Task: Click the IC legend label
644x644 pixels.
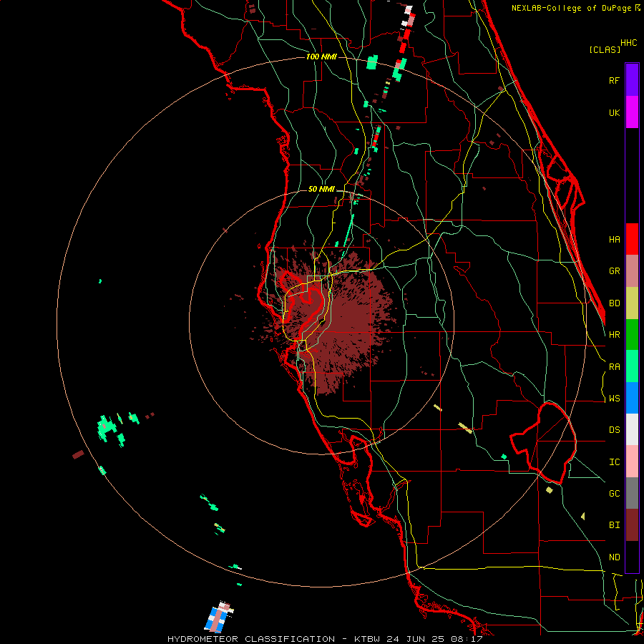Action: coord(614,462)
